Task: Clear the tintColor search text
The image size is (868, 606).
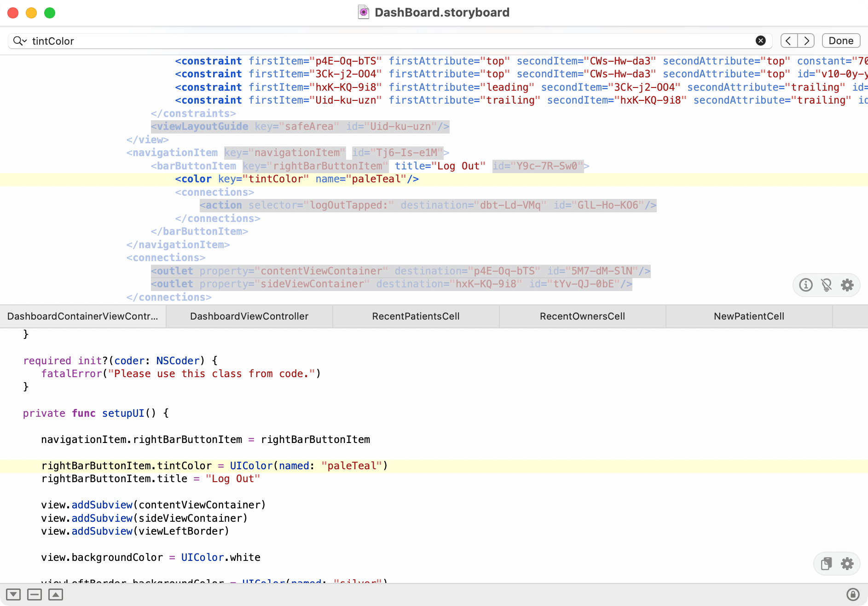Action: (760, 41)
